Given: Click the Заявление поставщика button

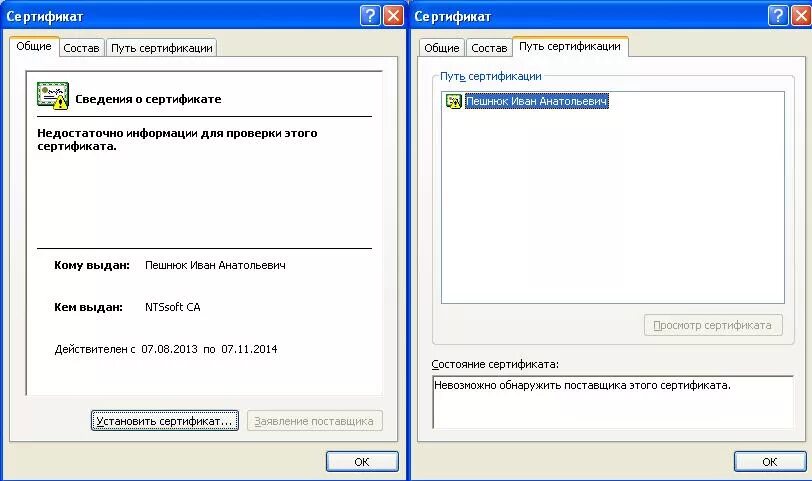Looking at the screenshot, I should coord(314,421).
